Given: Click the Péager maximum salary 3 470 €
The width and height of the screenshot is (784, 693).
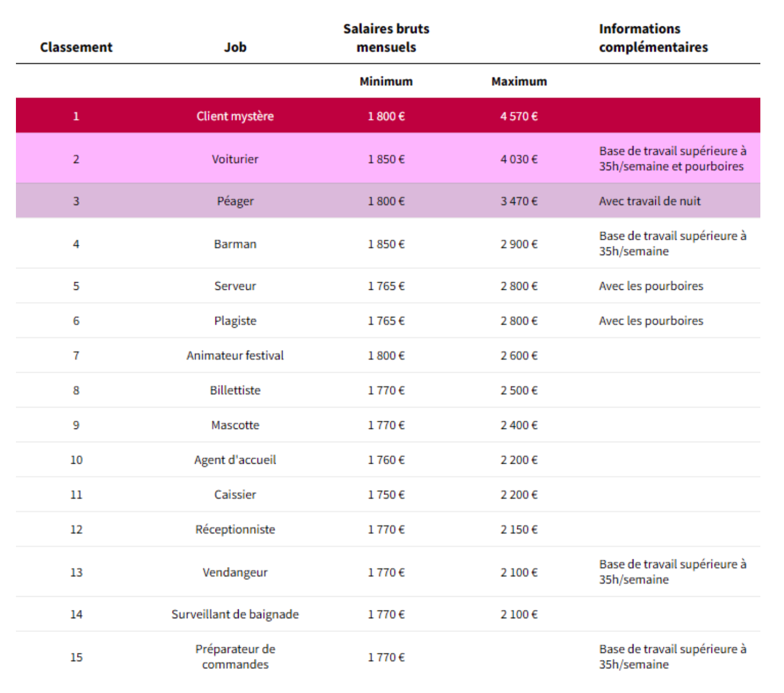Looking at the screenshot, I should point(519,201).
